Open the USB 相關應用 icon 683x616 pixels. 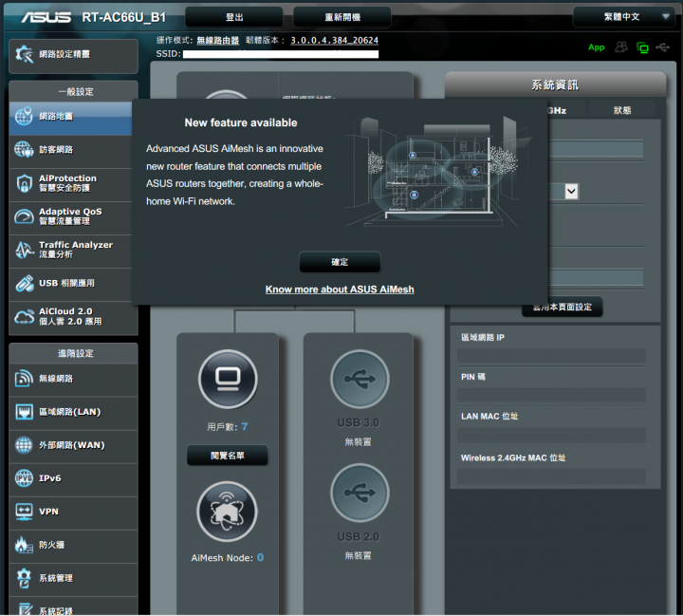point(25,284)
